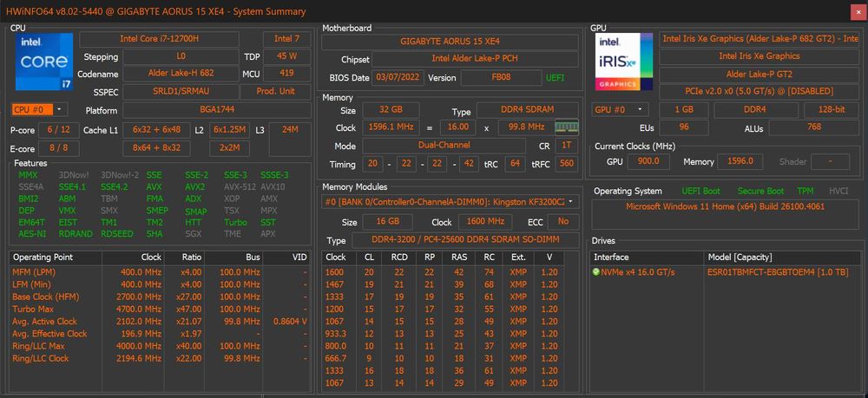
Task: Select the 666.7 clock timing row
Action: coord(443,358)
